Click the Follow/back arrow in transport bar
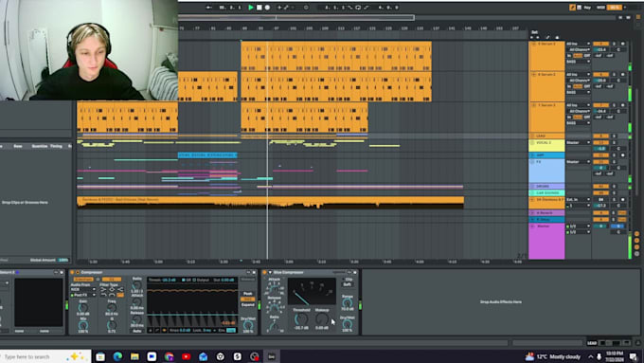Viewport: 644px width, 363px height. coord(209,8)
